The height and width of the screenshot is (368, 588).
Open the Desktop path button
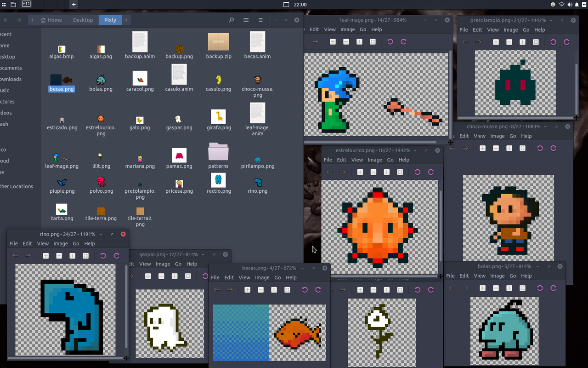coord(83,20)
